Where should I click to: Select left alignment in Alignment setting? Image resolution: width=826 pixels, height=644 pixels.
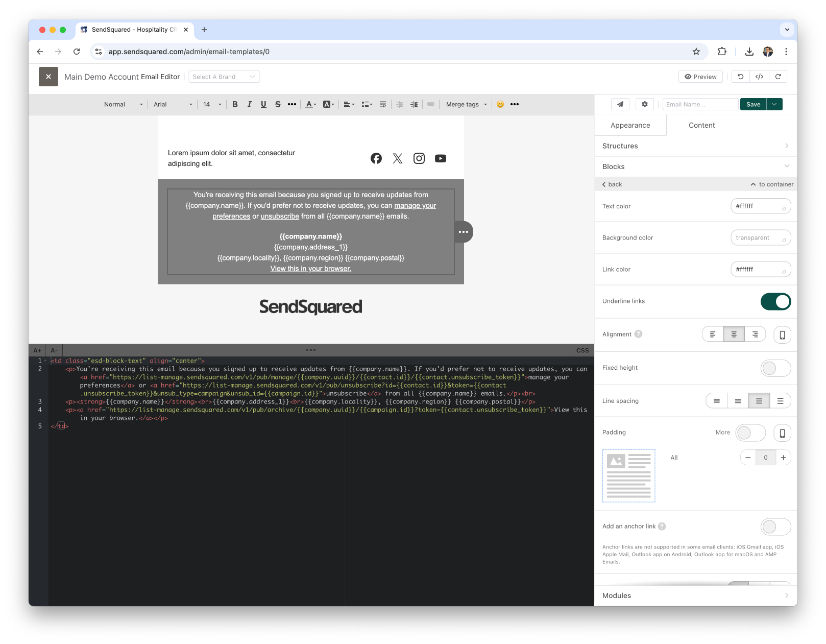tap(713, 335)
